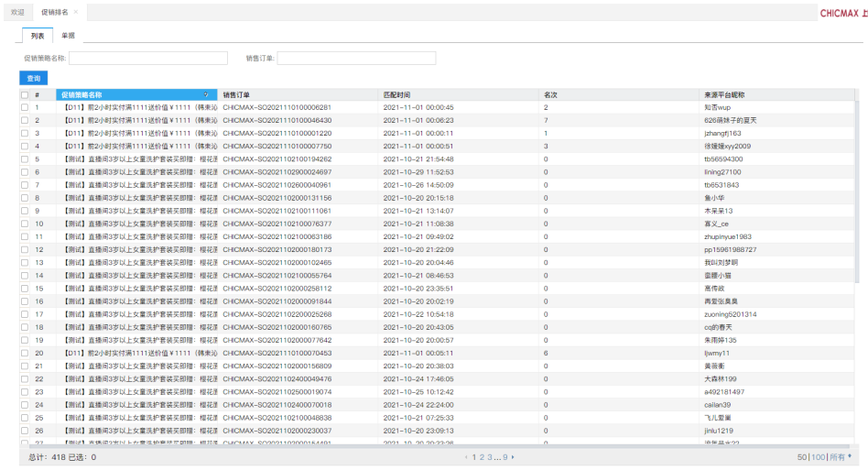The width and height of the screenshot is (868, 470).
Task: Click match time 2021-11-01 00:00:45
Action: pyautogui.click(x=418, y=107)
